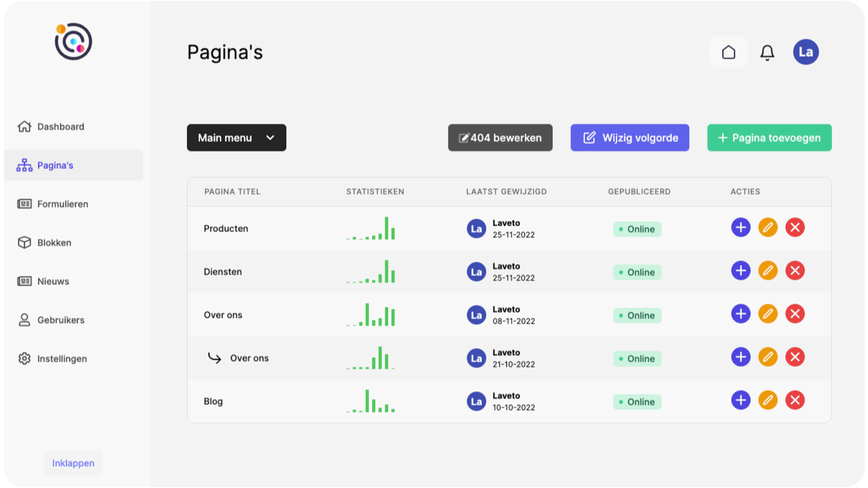
Task: Click orange pencil icon in Blog row
Action: (x=768, y=400)
